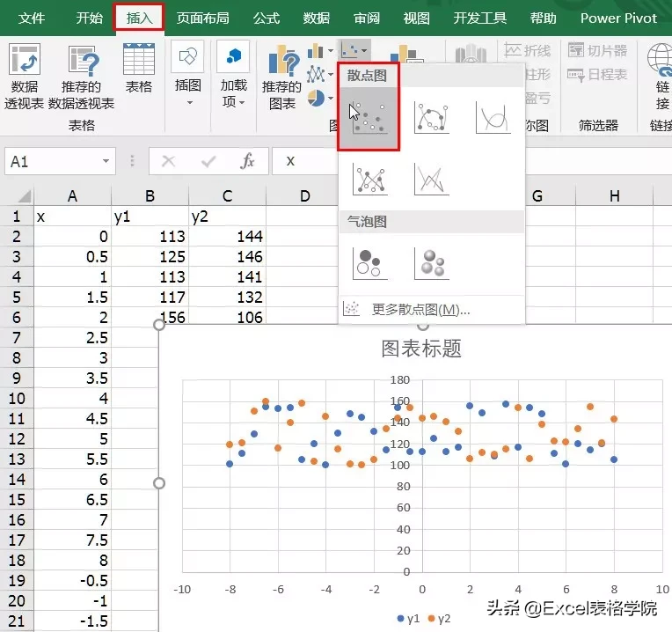The image size is (672, 632).
Task: Choose the basic scatter plot type
Action: (x=369, y=118)
